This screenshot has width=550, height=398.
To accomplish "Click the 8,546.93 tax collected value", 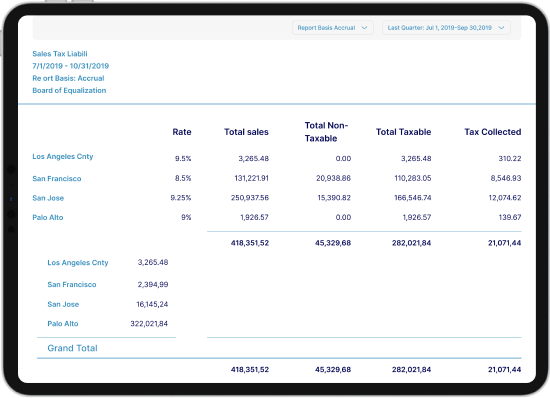I will pos(506,178).
